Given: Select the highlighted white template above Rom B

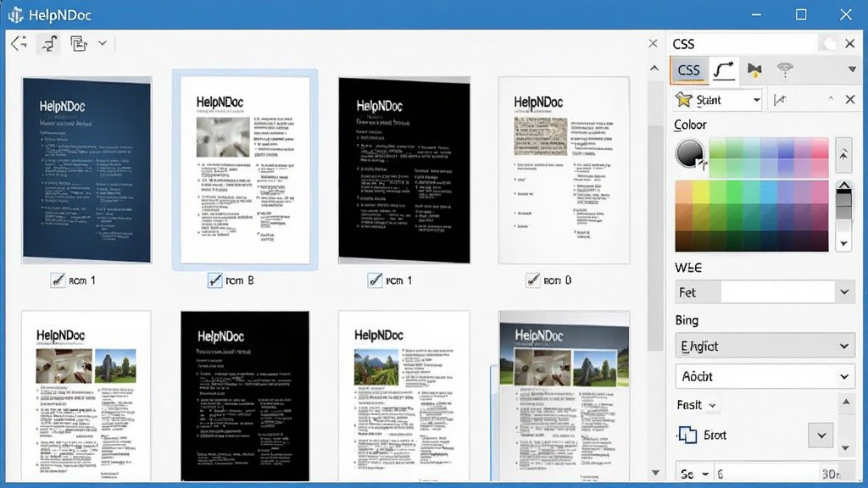Looking at the screenshot, I should [245, 169].
